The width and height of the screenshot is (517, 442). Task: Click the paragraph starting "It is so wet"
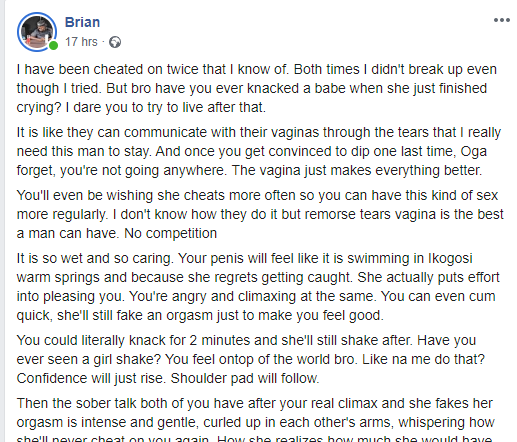[258, 287]
